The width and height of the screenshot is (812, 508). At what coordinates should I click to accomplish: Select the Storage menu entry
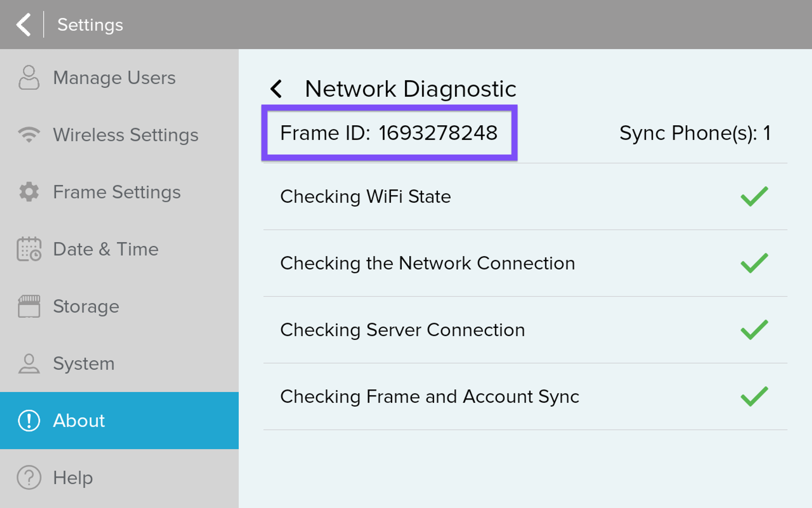coord(86,306)
